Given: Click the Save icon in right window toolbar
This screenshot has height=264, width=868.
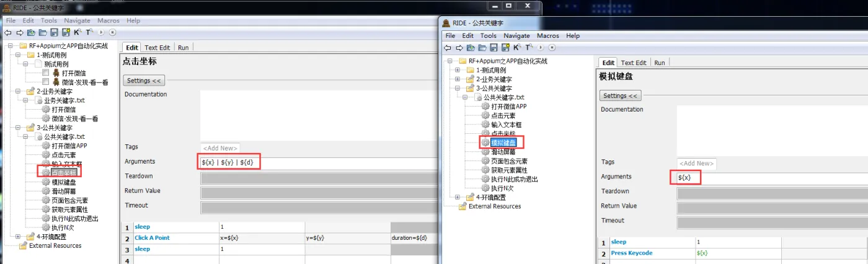Looking at the screenshot, I should (x=494, y=48).
